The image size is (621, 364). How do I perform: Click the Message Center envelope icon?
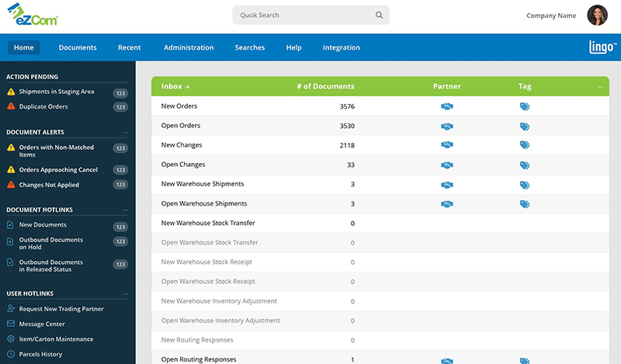point(11,324)
